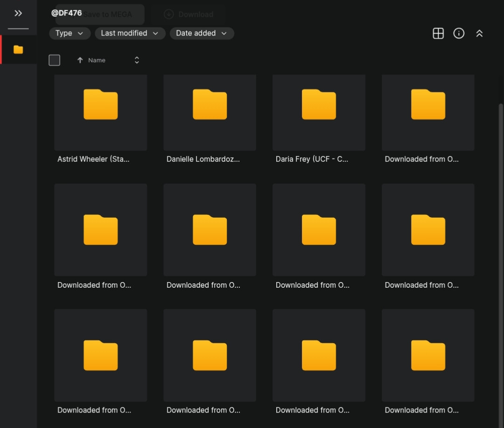The image size is (504, 428).
Task: Open the Date added filter dropdown
Action: click(x=202, y=33)
